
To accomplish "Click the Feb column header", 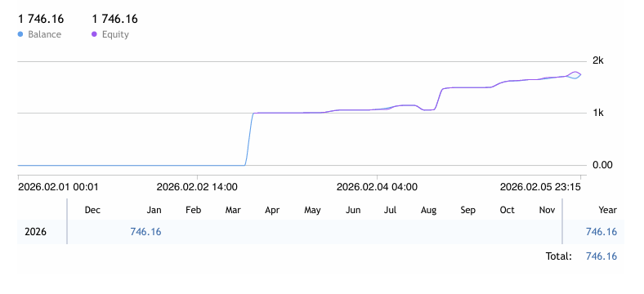I will click(x=194, y=210).
